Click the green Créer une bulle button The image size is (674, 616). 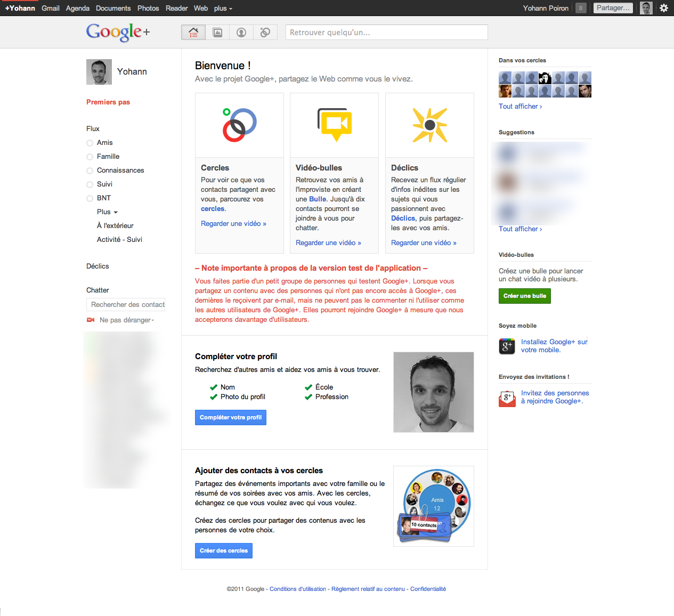[x=525, y=296]
